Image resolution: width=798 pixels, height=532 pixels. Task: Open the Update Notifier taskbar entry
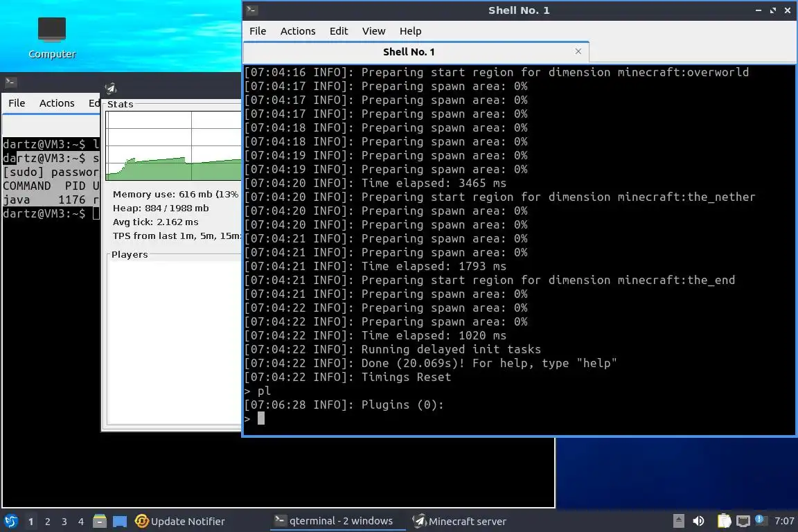[180, 522]
